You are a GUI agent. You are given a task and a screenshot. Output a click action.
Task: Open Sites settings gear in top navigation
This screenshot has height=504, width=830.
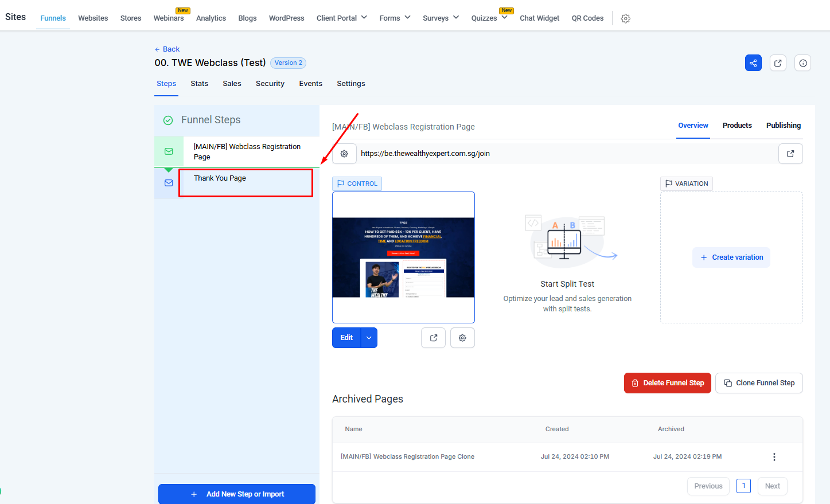pyautogui.click(x=626, y=18)
